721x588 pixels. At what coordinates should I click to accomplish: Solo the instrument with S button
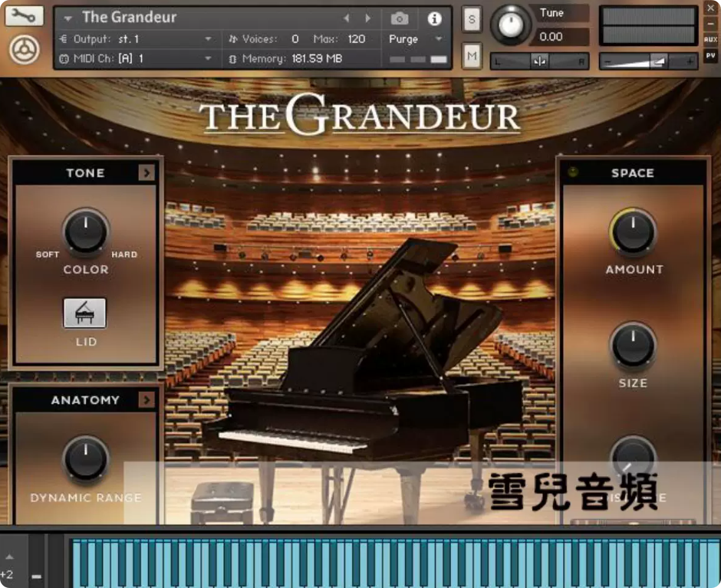pos(472,19)
